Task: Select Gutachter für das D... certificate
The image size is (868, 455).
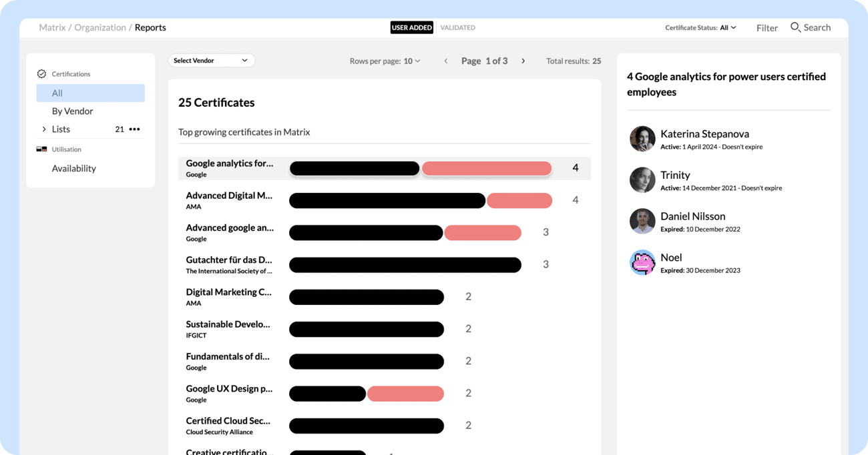Action: pos(229,260)
